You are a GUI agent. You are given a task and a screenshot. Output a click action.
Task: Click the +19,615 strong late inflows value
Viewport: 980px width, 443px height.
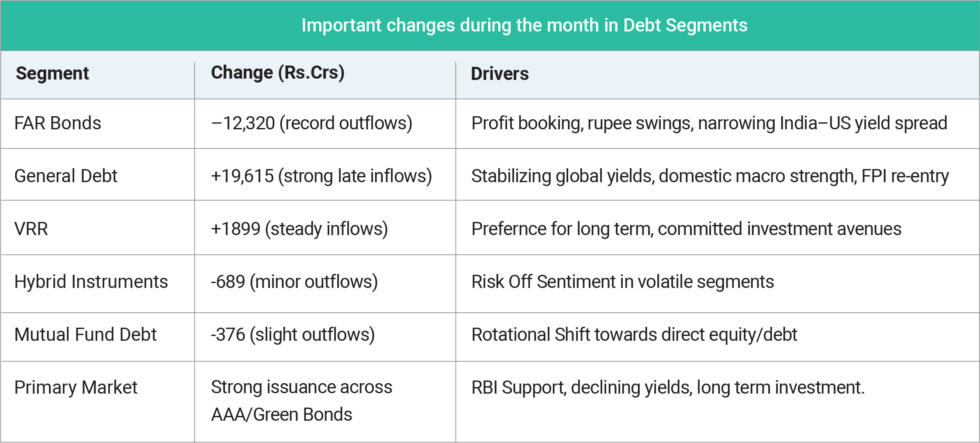coord(321,176)
